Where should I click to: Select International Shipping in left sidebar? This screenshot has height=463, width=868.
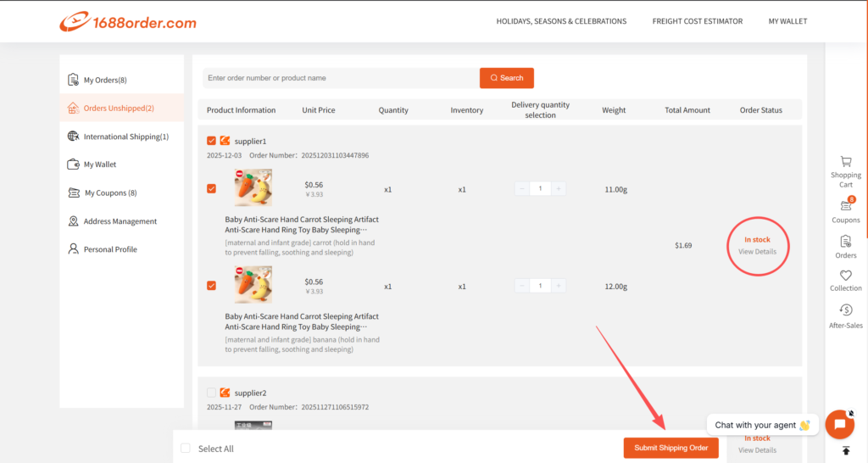pyautogui.click(x=125, y=137)
